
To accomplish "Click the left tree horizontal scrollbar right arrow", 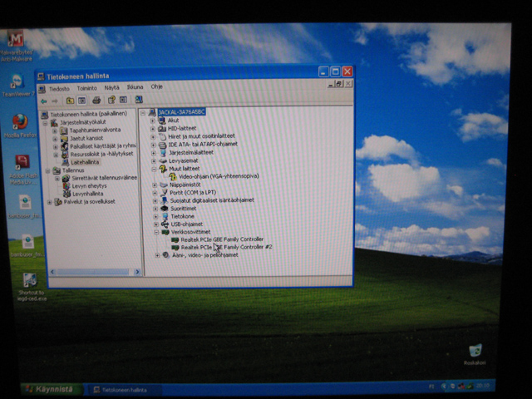I will coord(137,272).
